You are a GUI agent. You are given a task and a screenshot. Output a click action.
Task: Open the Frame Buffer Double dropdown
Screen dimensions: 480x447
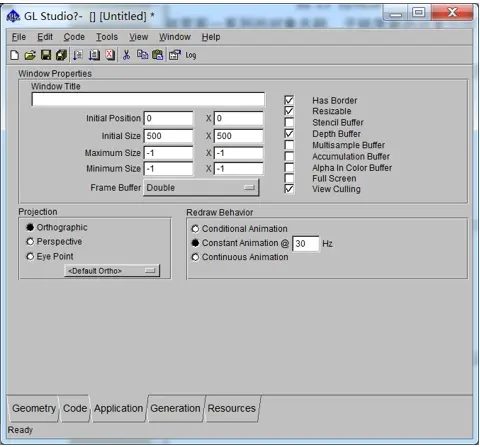[x=201, y=188]
